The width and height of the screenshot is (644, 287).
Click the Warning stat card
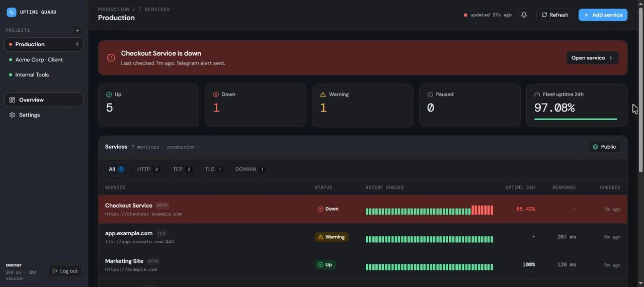click(363, 105)
